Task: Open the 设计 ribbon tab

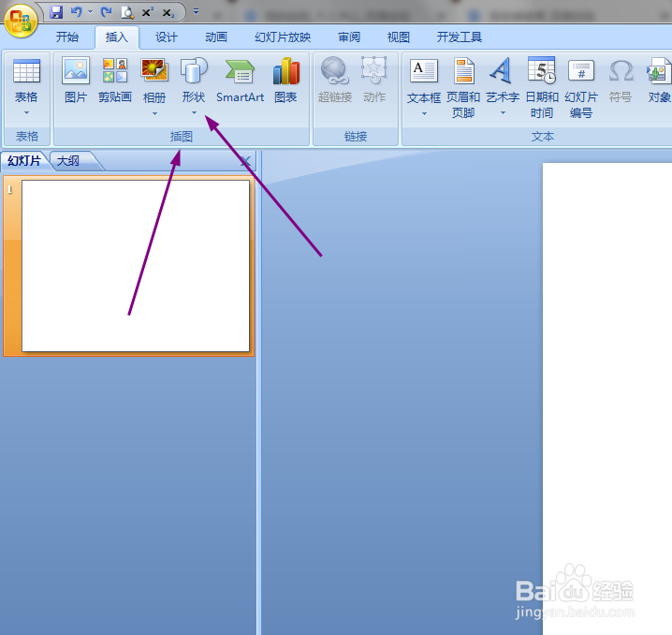Action: pos(167,37)
